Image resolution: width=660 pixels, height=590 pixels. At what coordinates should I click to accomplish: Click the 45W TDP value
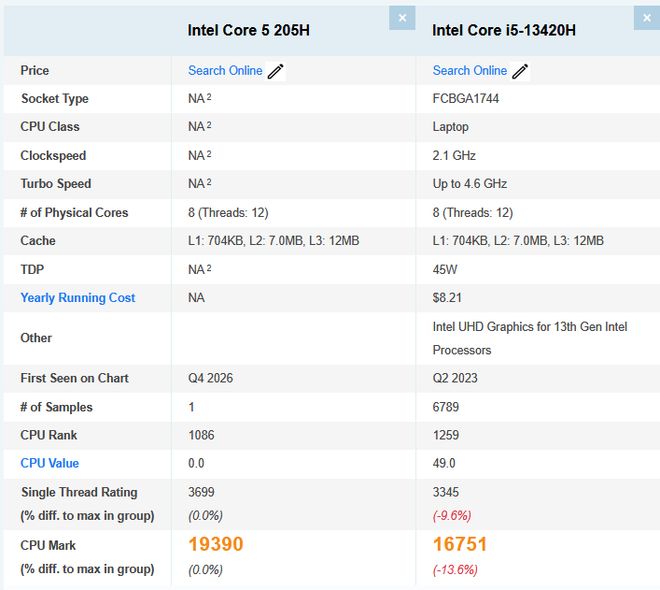445,270
